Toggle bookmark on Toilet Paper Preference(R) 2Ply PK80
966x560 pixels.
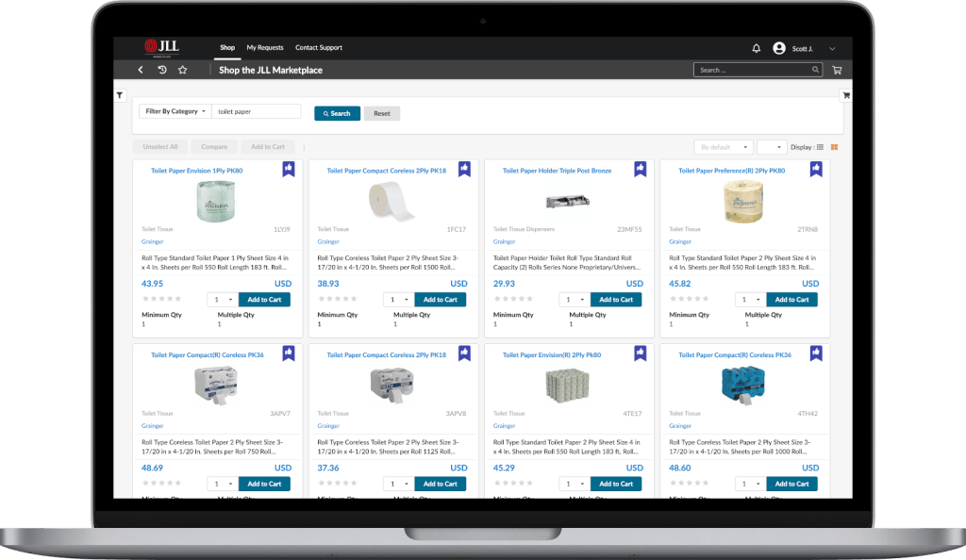point(816,169)
